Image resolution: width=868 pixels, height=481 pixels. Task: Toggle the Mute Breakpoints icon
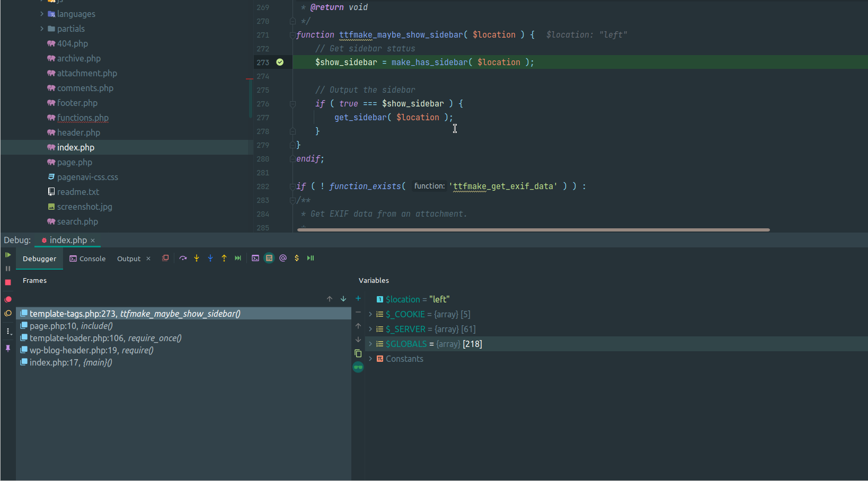pyautogui.click(x=8, y=313)
